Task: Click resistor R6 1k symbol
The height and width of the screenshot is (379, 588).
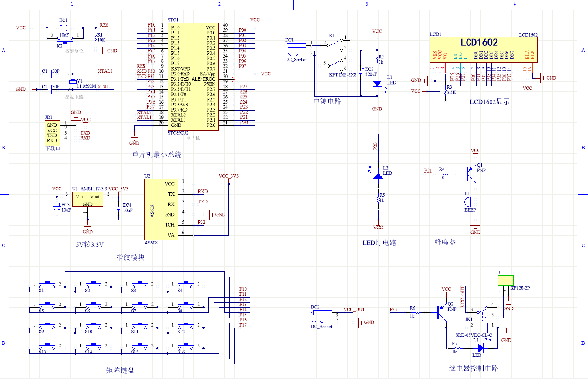Action: point(415,312)
